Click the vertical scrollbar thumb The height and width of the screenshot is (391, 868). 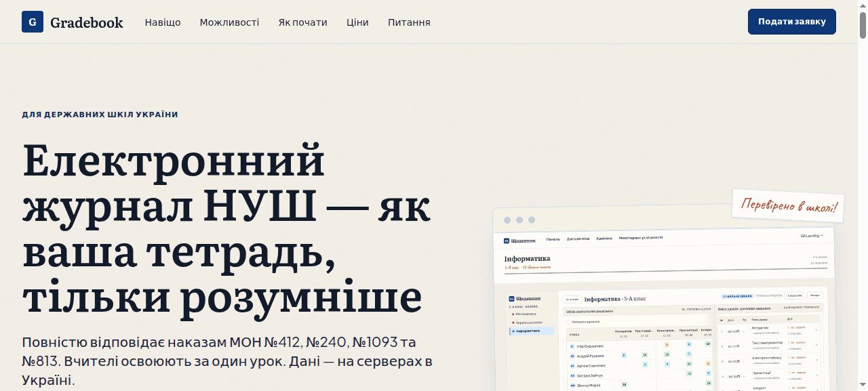point(863,25)
